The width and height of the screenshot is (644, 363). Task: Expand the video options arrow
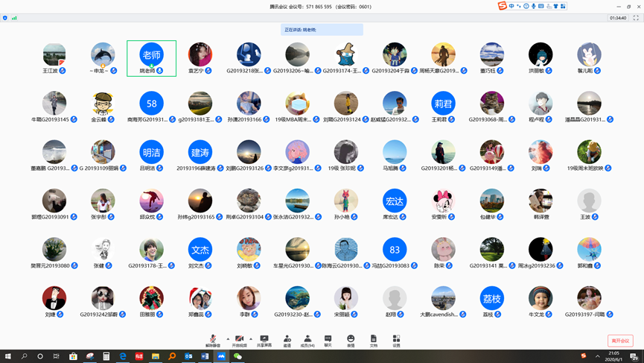click(251, 339)
